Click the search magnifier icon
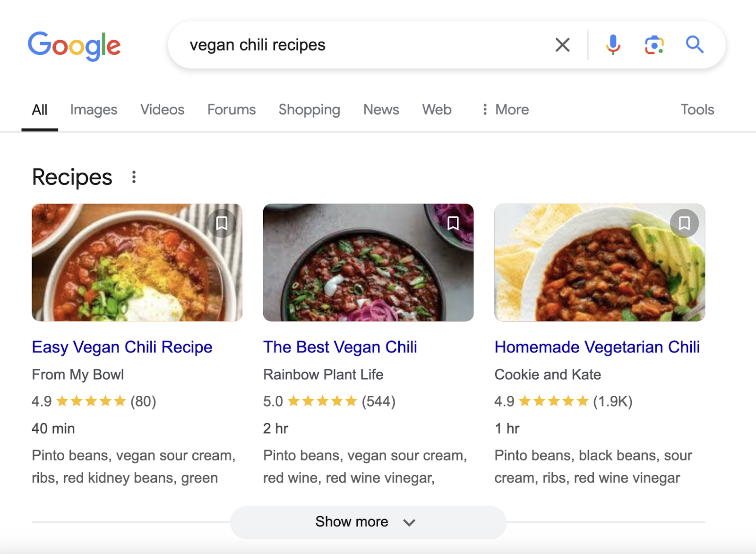This screenshot has height=554, width=756. point(695,45)
